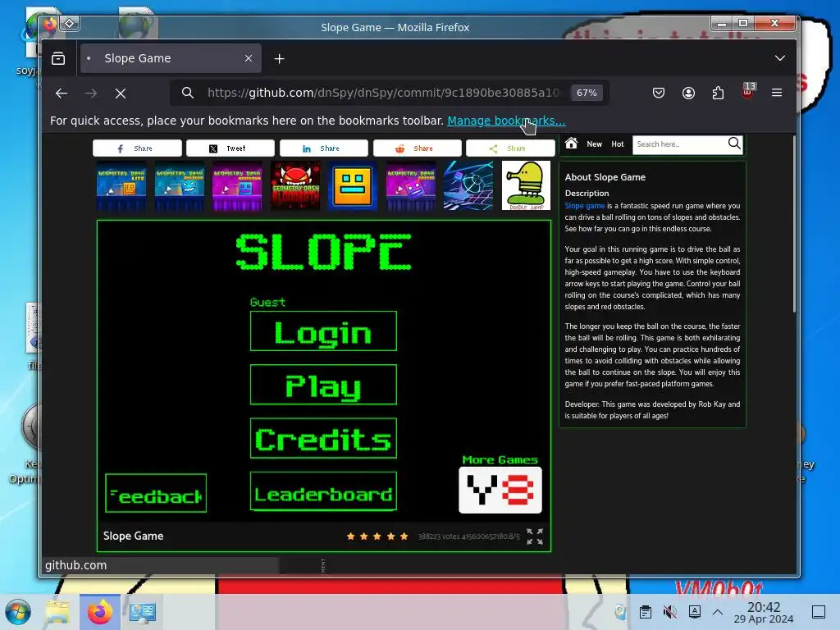
Task: Open the Credits game button
Action: click(x=323, y=438)
